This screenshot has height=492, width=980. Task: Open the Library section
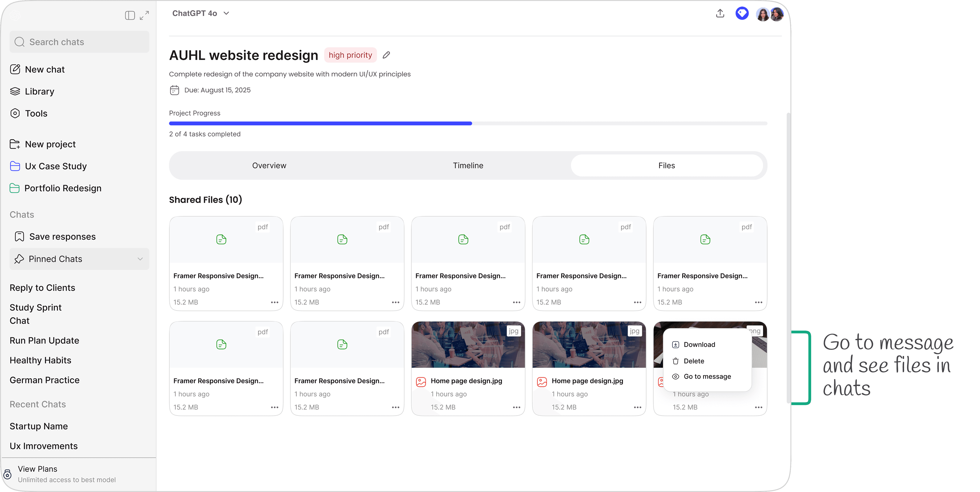pyautogui.click(x=39, y=92)
